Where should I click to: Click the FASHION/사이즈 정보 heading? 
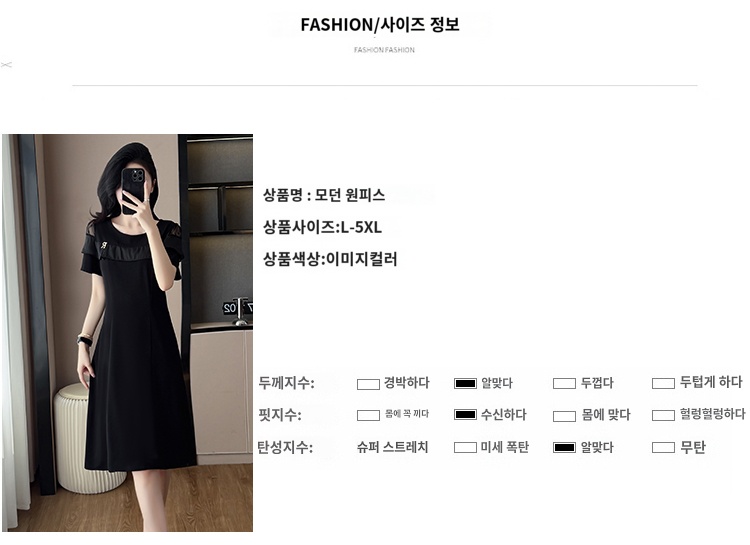(380, 24)
